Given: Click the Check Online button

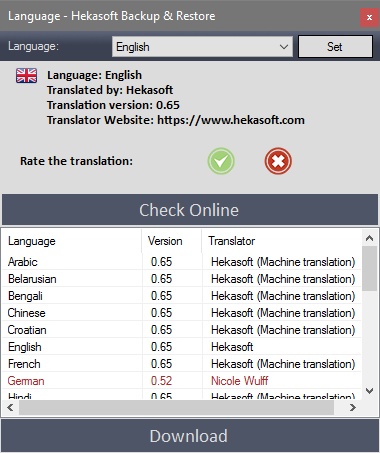Looking at the screenshot, I should [x=190, y=210].
